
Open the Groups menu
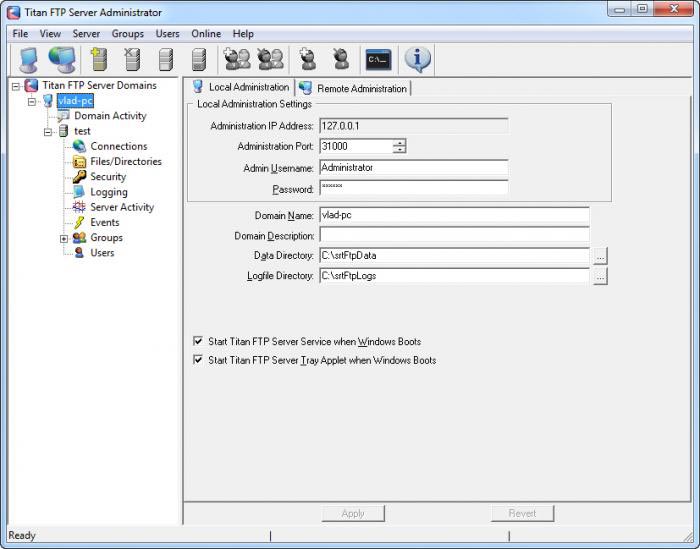pyautogui.click(x=128, y=34)
